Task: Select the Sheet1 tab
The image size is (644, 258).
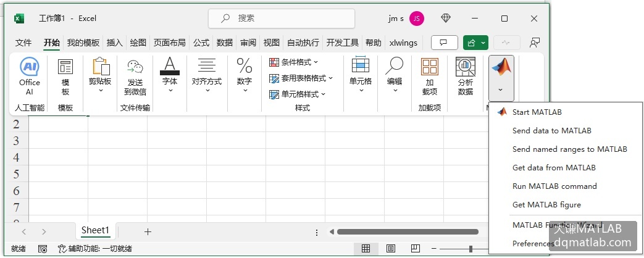Action: (x=96, y=230)
